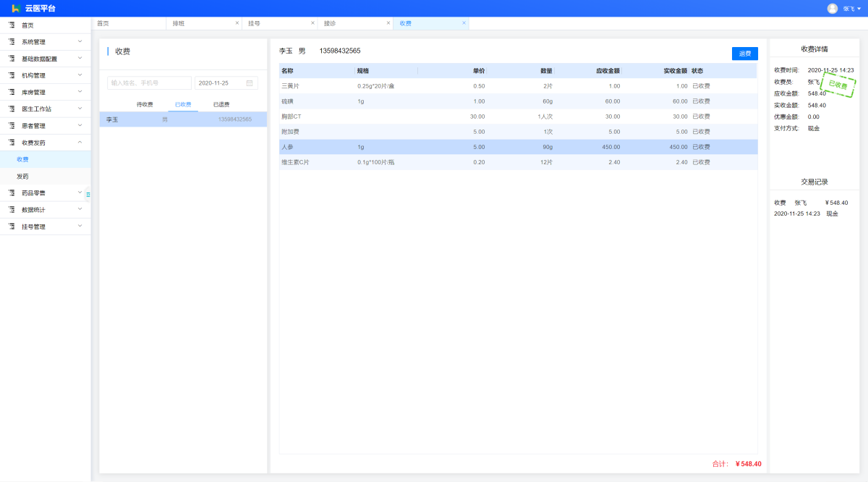Click the sidebar collapse handle icon
This screenshot has height=482, width=868.
coord(88,195)
